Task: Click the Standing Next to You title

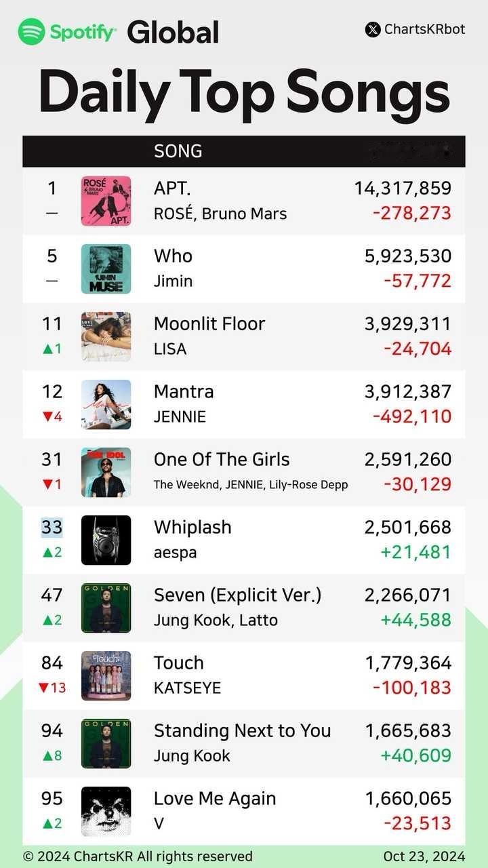Action: click(243, 730)
